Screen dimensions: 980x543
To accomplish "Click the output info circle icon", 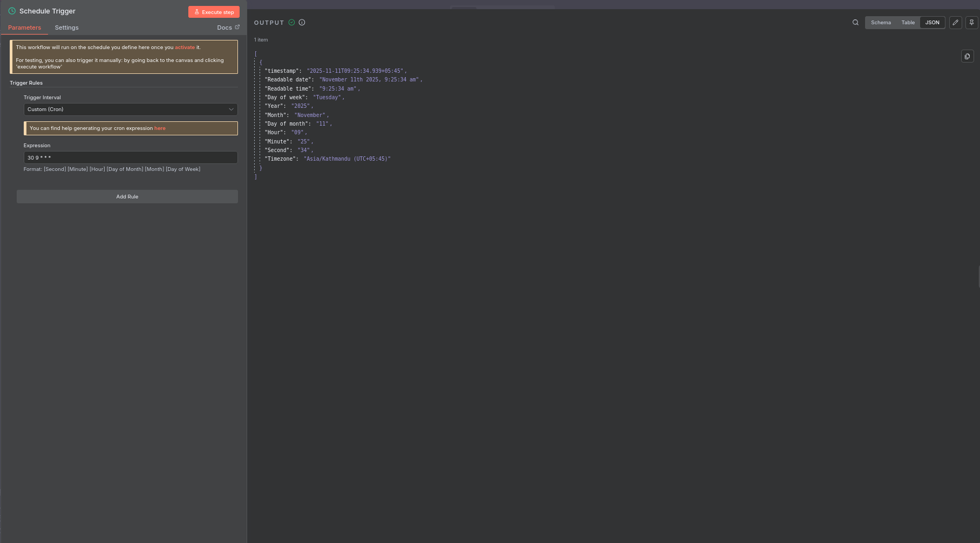I will coord(302,23).
